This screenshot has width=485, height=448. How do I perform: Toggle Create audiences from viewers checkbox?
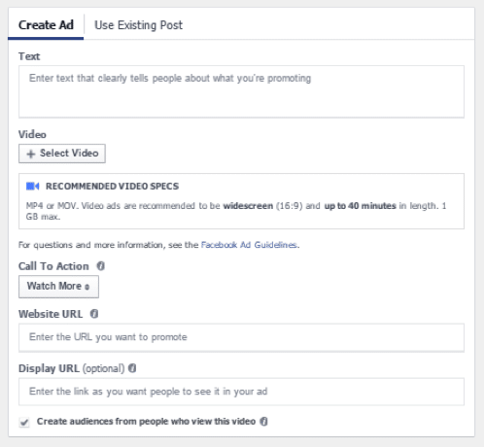tap(24, 422)
